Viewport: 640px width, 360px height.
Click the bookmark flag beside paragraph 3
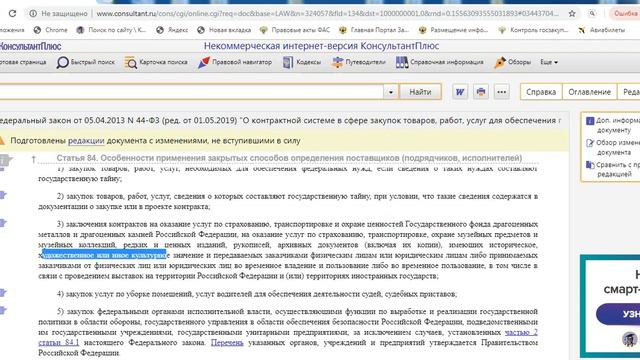[x=3, y=223]
